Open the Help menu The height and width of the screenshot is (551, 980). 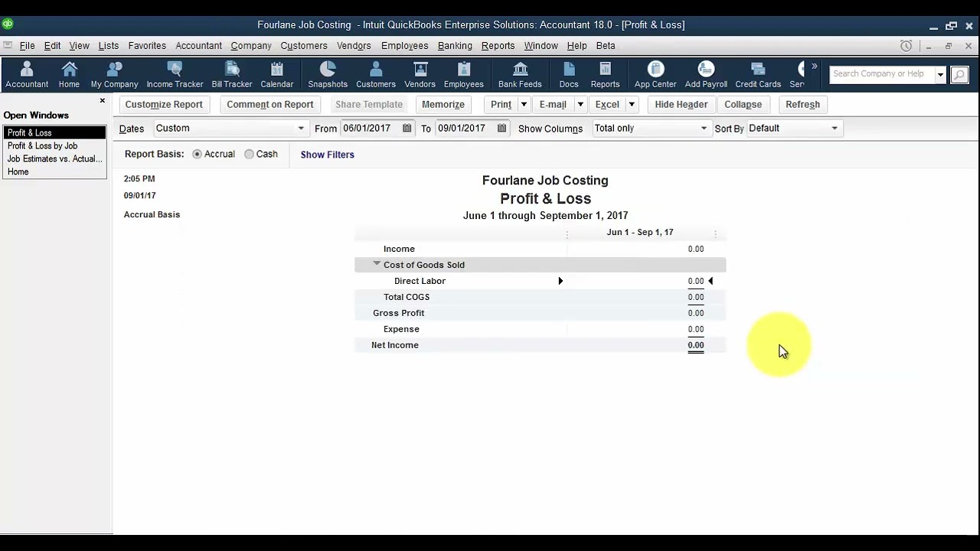click(577, 46)
